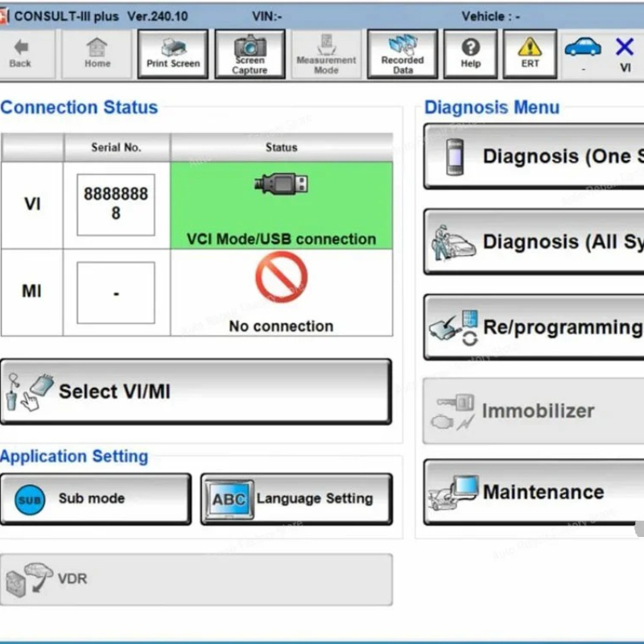Click the handheld device diagnosis icon
644x644 pixels.
455,157
